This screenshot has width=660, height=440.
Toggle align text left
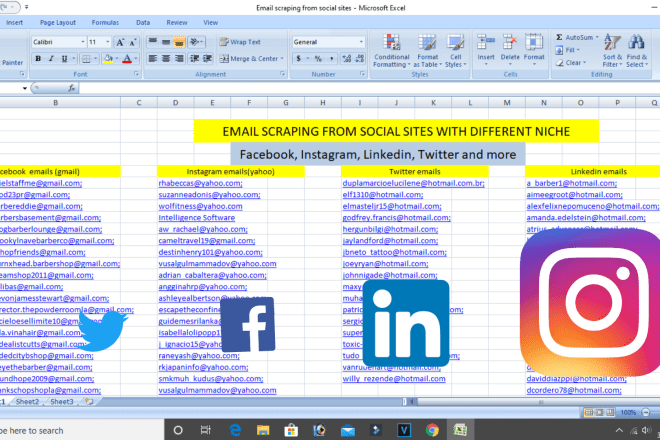pyautogui.click(x=153, y=59)
